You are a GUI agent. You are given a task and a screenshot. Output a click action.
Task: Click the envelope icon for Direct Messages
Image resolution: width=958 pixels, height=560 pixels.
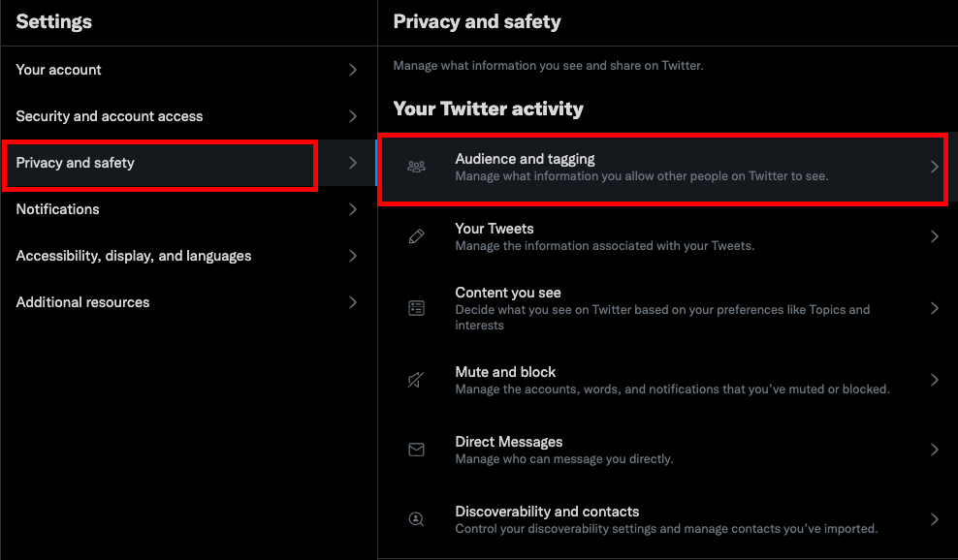coord(416,450)
